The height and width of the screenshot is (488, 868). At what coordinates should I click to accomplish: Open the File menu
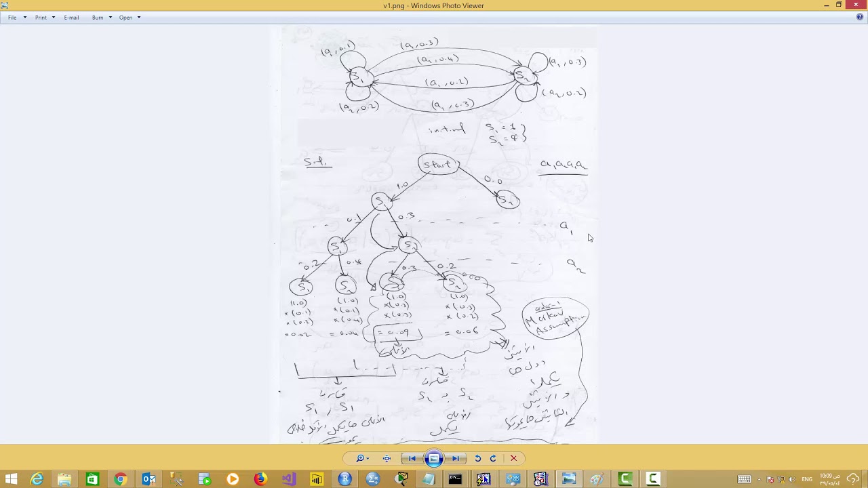[x=17, y=18]
